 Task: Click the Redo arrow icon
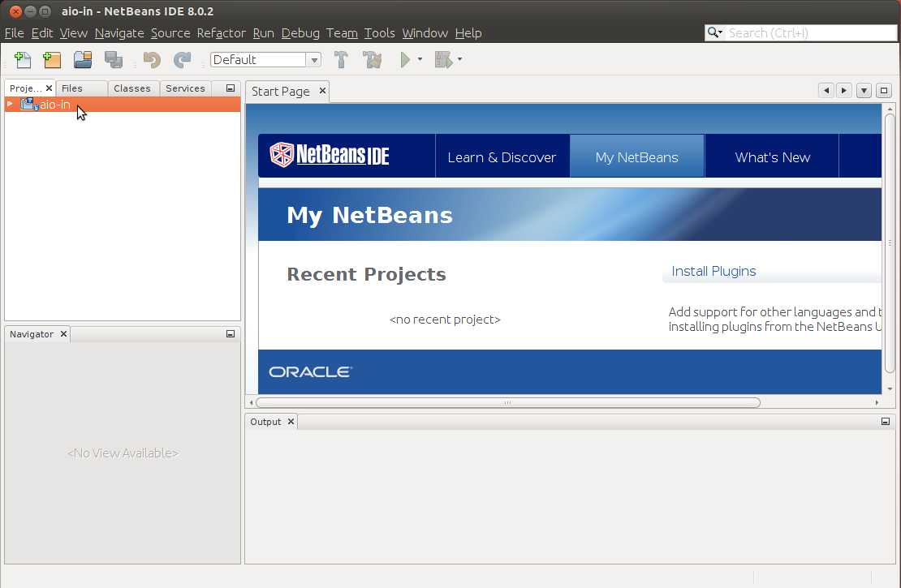click(x=182, y=59)
